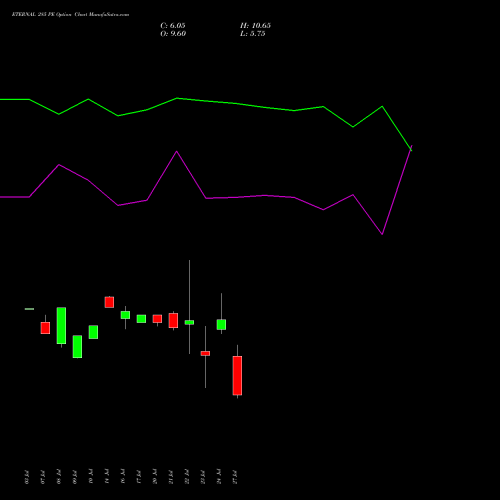Click the 09 Jul date label
The width and height of the screenshot is (500, 500).
75,477
